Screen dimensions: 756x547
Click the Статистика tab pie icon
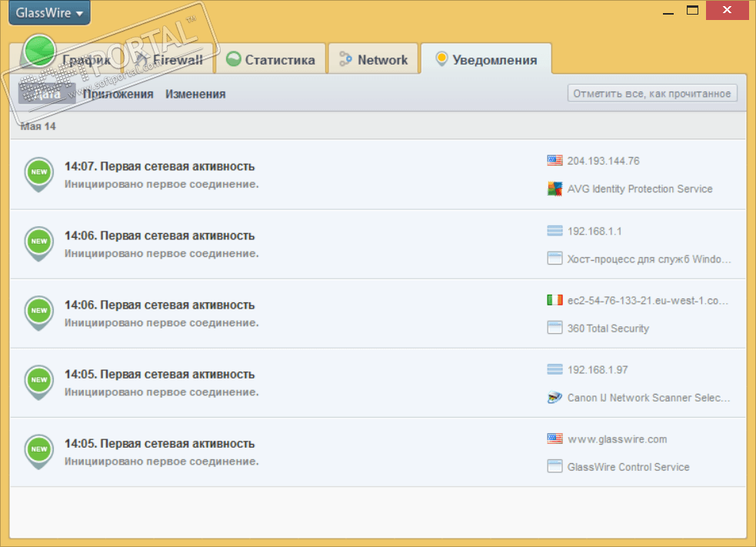[233, 58]
